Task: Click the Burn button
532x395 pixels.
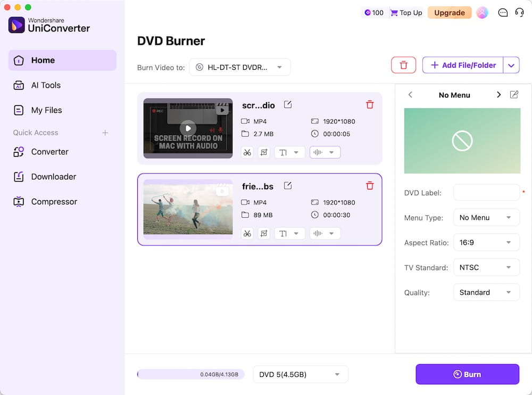Action: (467, 374)
